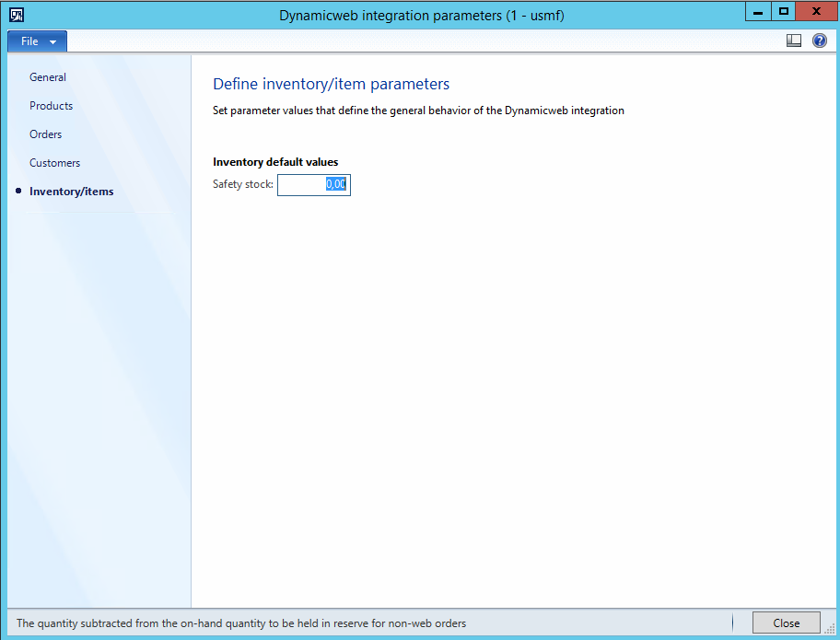Viewport: 840px width, 640px height.
Task: Click the status bar help text
Action: [x=241, y=623]
